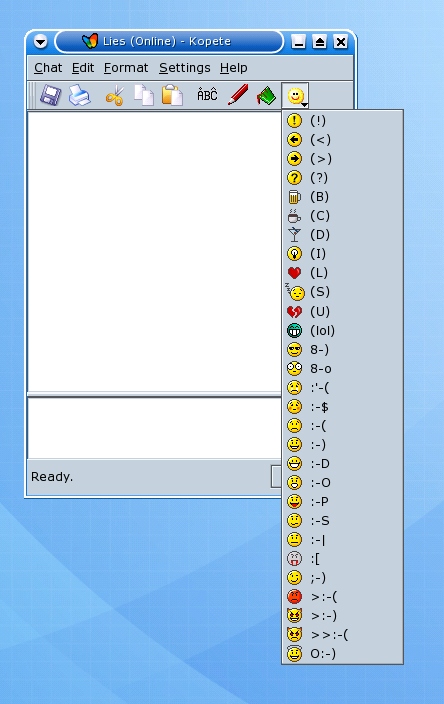The image size is (444, 704).
Task: Open the smiley emoticon dropdown in the toolbar
Action: click(x=295, y=96)
